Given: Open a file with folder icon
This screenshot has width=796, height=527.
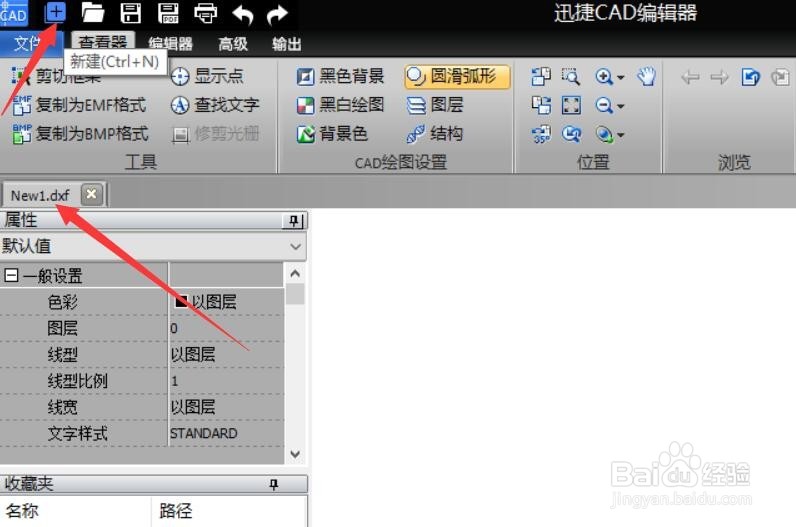Looking at the screenshot, I should pos(92,13).
